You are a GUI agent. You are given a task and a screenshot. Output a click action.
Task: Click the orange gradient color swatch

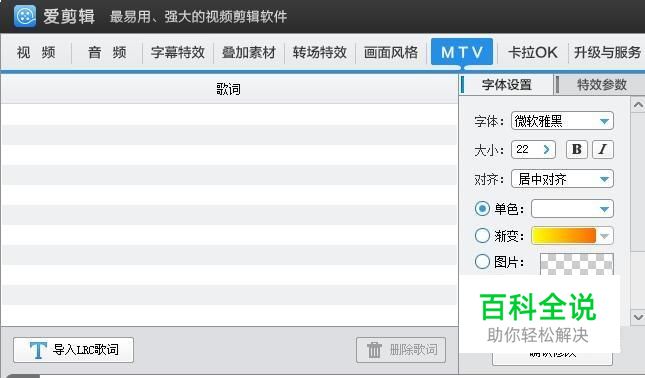tap(564, 236)
